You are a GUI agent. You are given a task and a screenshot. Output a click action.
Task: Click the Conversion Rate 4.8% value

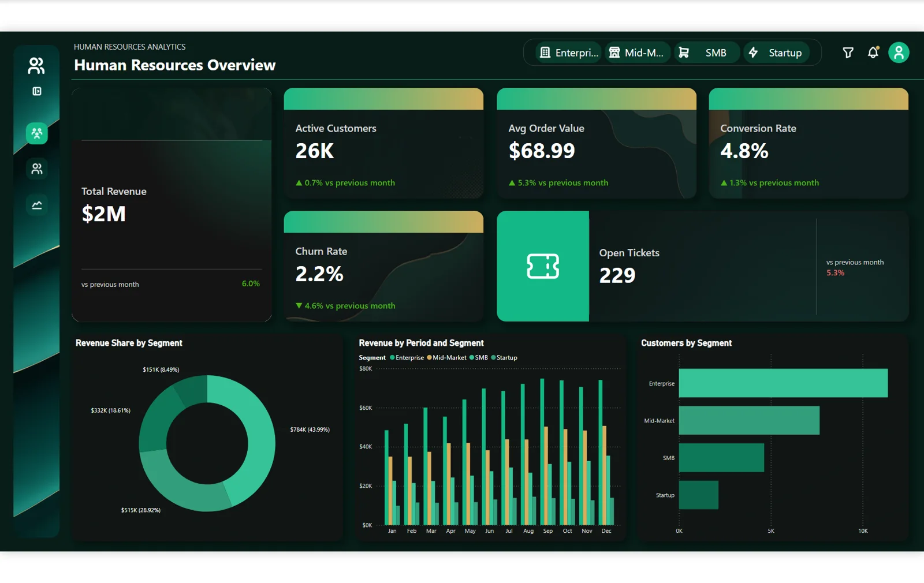tap(744, 151)
